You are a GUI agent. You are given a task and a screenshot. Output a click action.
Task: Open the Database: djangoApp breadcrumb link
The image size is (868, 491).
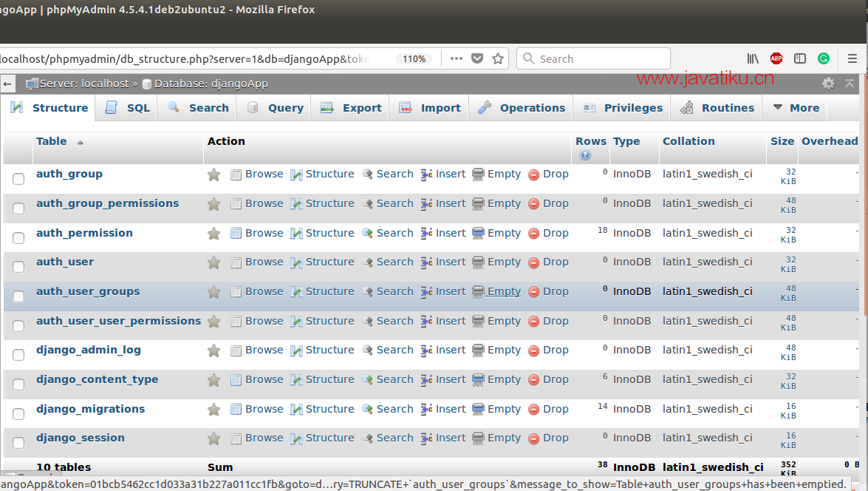(211, 84)
